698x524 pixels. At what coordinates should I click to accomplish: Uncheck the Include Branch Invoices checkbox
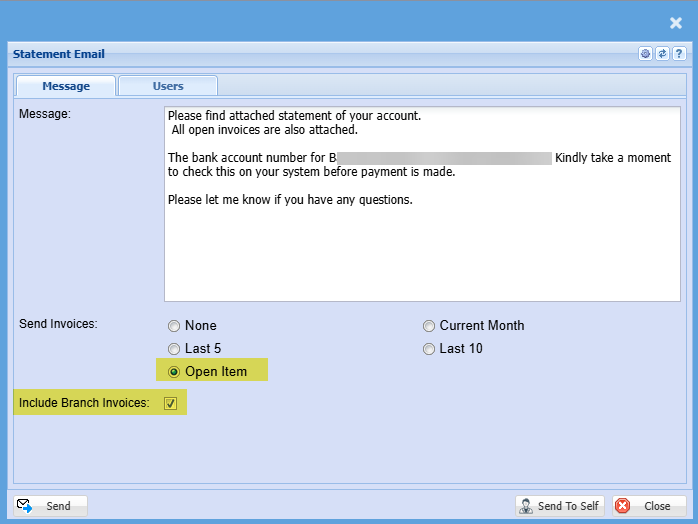tap(170, 404)
